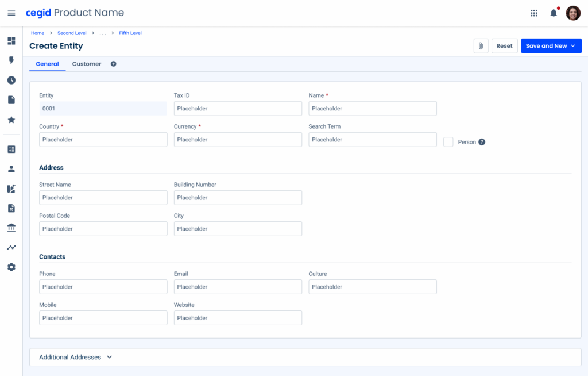Open the chart-and-pencil sidebar icon
Viewport: 588px width, 376px height.
tap(11, 189)
